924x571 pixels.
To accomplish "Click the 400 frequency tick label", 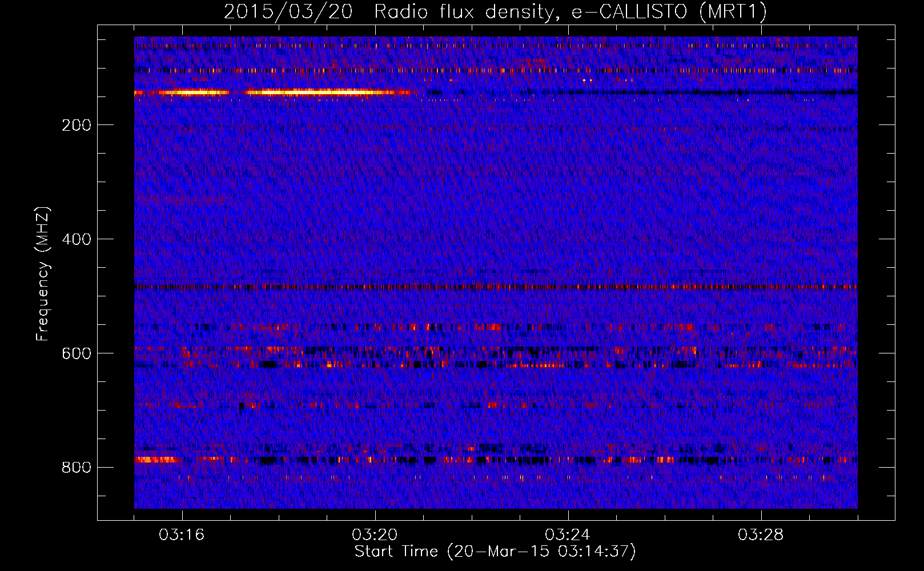I will [77, 239].
